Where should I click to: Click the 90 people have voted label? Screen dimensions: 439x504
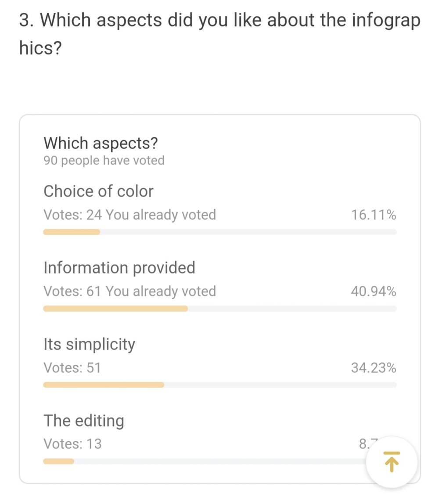104,160
